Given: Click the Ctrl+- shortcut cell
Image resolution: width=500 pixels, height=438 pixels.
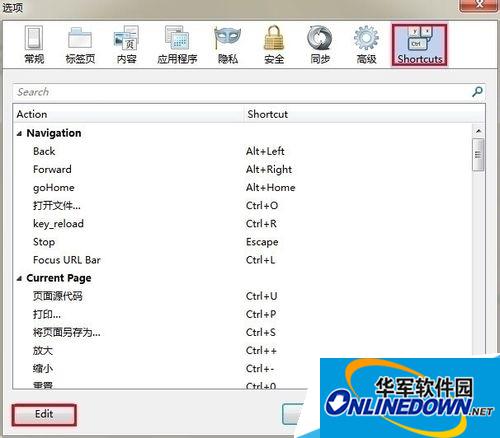Looking at the screenshot, I should click(x=260, y=369).
